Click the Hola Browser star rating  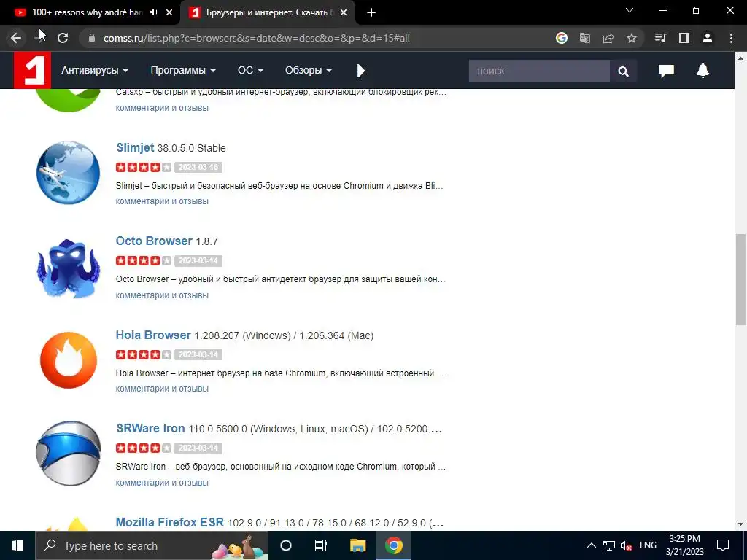(144, 354)
